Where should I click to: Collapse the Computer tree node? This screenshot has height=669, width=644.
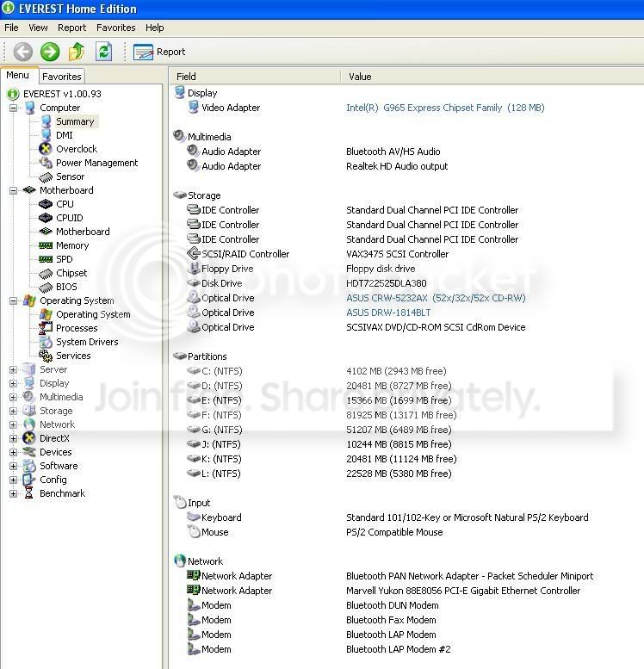(13, 108)
